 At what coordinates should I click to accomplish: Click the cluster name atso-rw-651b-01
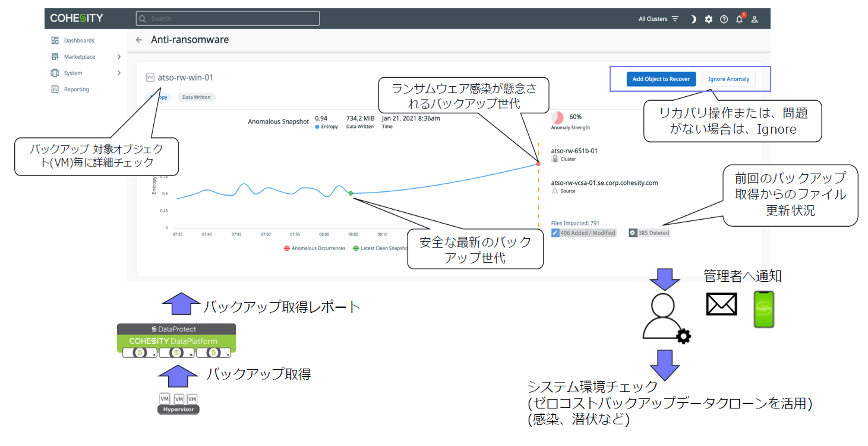[x=574, y=151]
